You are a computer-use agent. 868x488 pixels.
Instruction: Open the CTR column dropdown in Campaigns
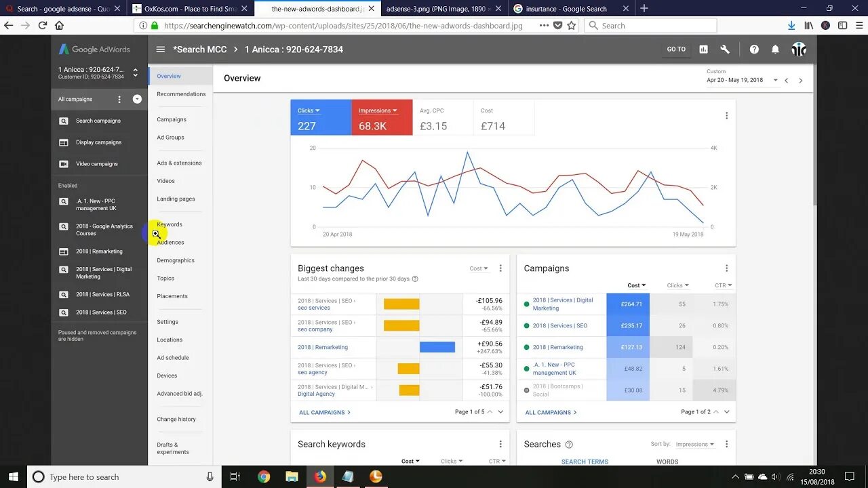point(723,285)
